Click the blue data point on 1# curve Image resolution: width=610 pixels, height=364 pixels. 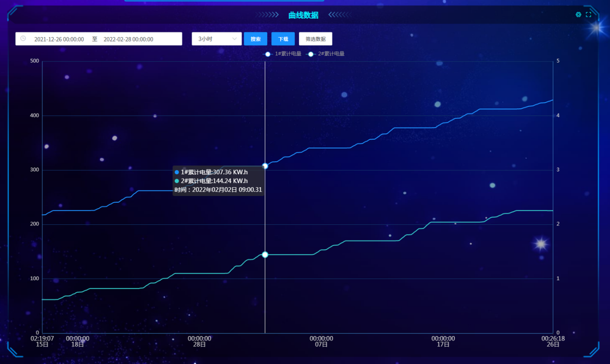coord(265,166)
